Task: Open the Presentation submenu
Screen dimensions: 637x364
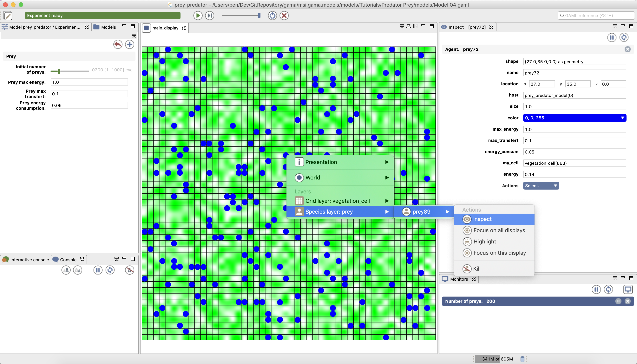Action: point(340,162)
